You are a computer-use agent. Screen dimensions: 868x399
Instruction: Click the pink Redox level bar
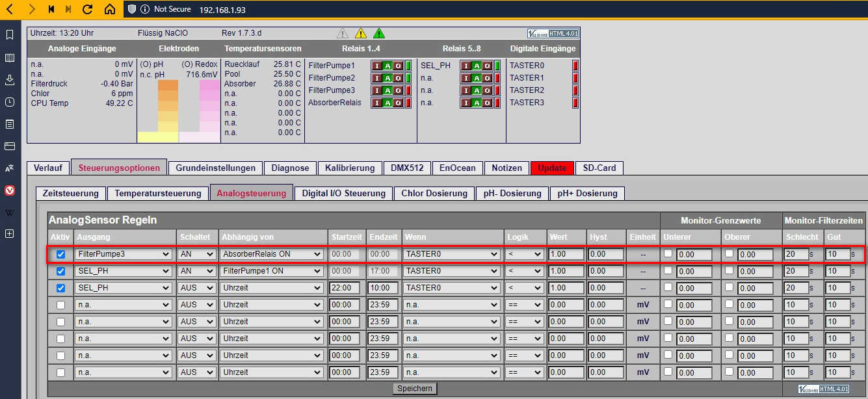pyautogui.click(x=209, y=106)
